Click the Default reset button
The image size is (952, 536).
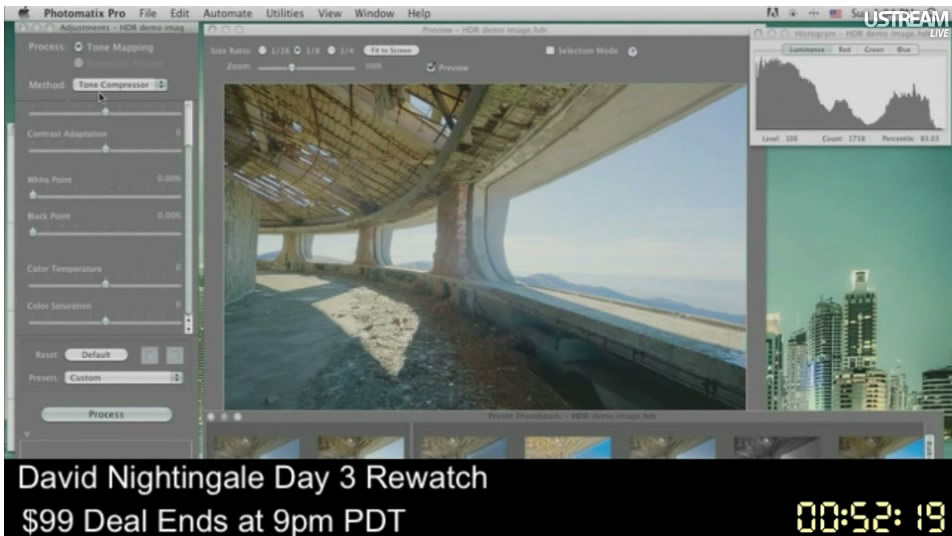tap(96, 355)
